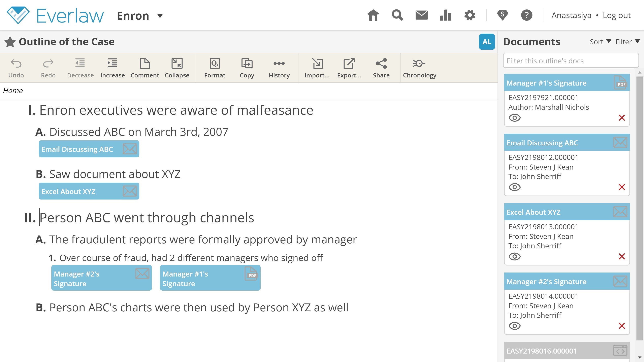Image resolution: width=644 pixels, height=362 pixels.
Task: Click PDF icon on Manager #1's Signature card
Action: click(x=620, y=82)
